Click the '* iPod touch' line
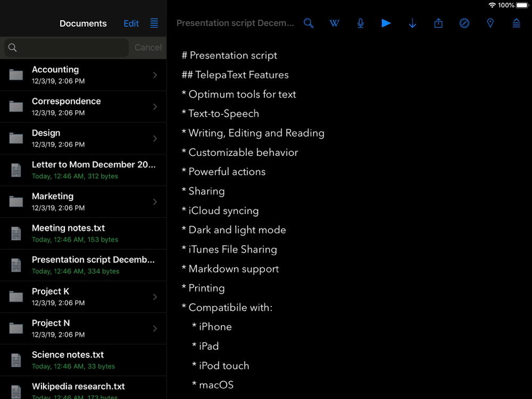 pos(221,365)
